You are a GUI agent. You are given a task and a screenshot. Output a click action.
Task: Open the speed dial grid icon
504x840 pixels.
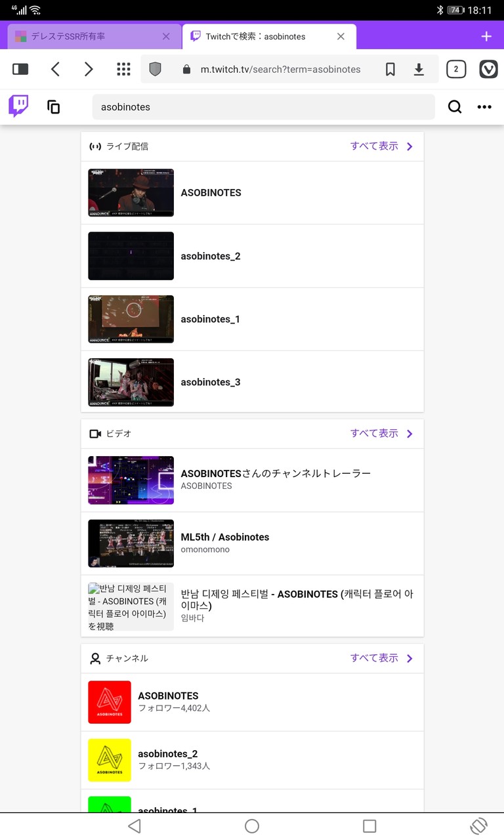[123, 69]
